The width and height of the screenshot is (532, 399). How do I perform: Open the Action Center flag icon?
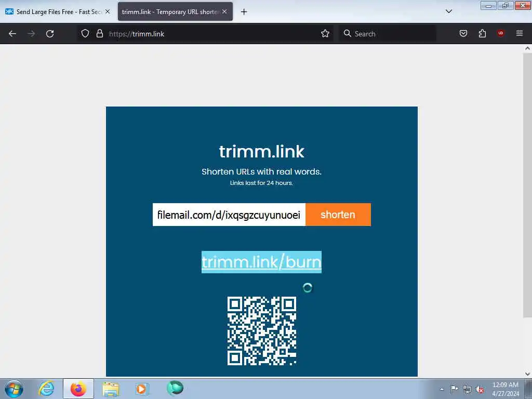pyautogui.click(x=454, y=389)
